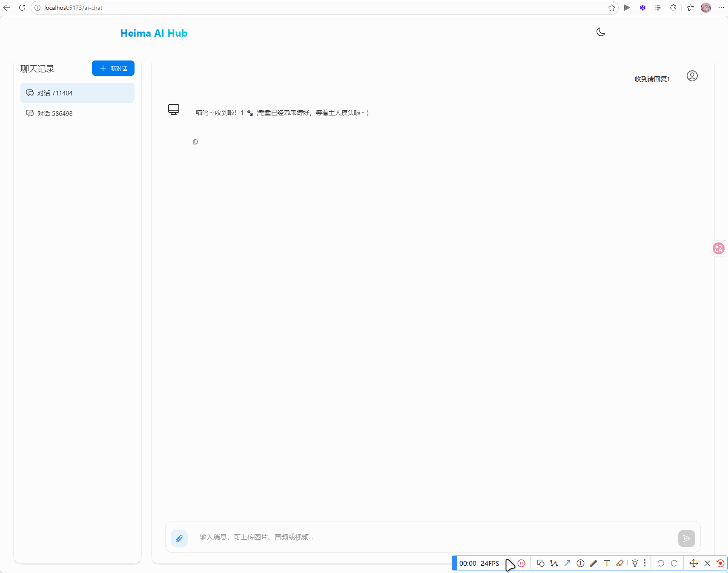
Task: Select the arrow annotation tool
Action: click(567, 563)
